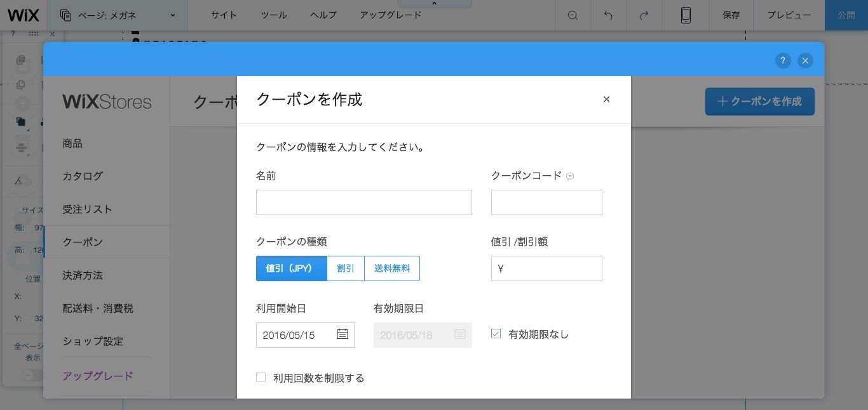
Task: Click inside the 名前 input field
Action: (364, 202)
